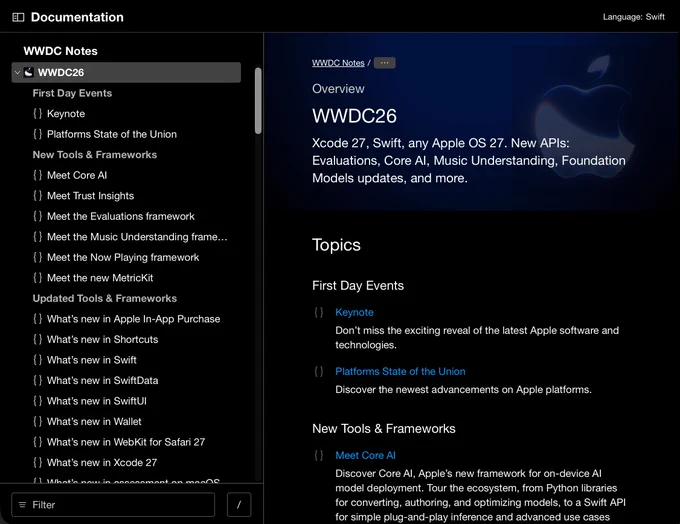Click braces icon beside Platforms State topic link
This screenshot has height=524, width=680.
(319, 371)
